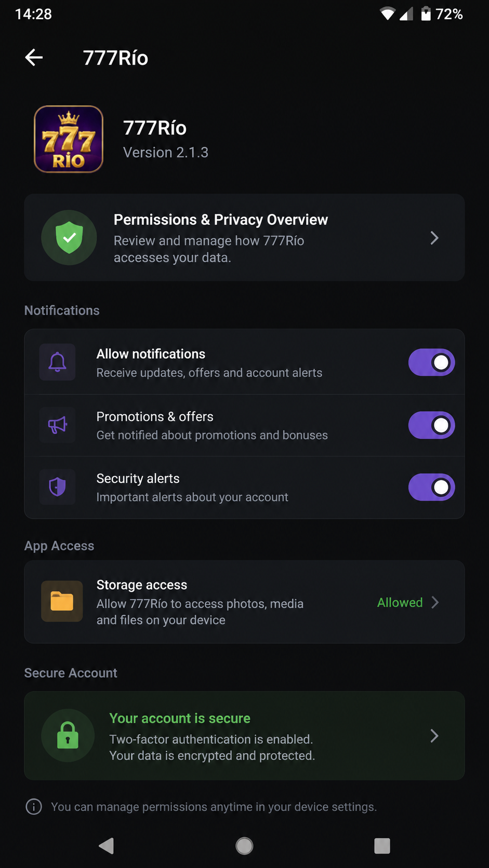489x868 pixels.
Task: Tap the yellow storage folder icon
Action: [62, 601]
